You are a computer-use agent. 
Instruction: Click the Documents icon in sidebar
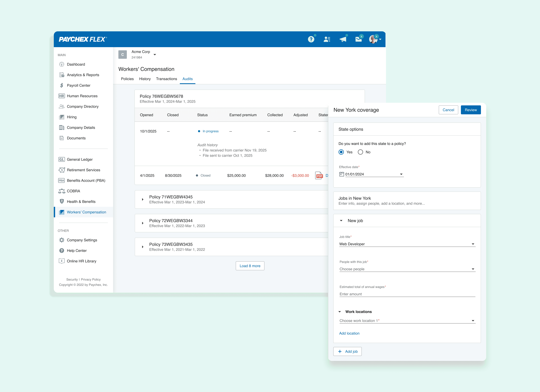tap(62, 138)
